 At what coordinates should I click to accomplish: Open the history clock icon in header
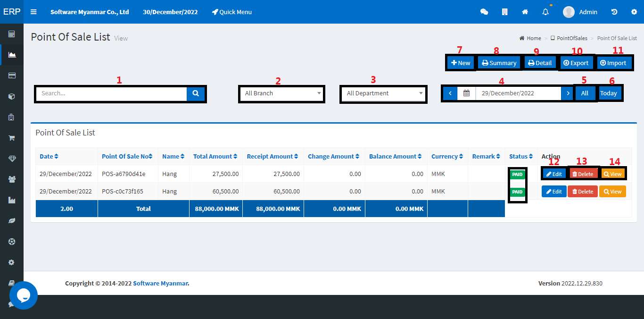pos(614,12)
